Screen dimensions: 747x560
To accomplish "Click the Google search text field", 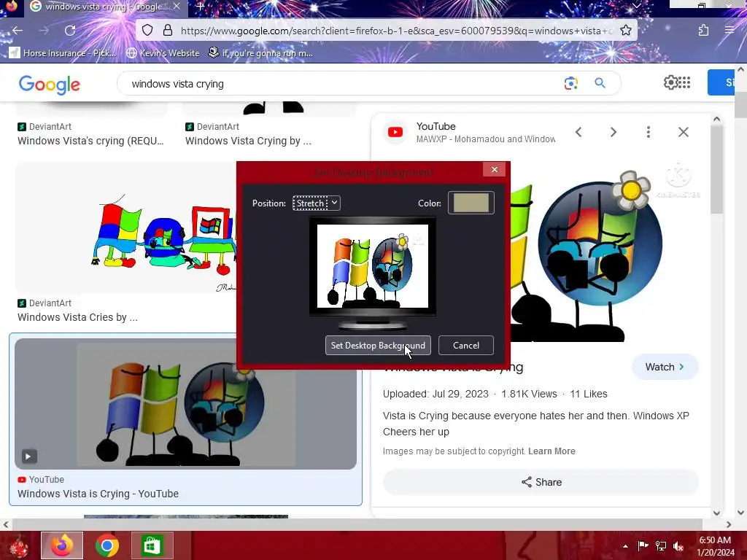I will coord(343,84).
